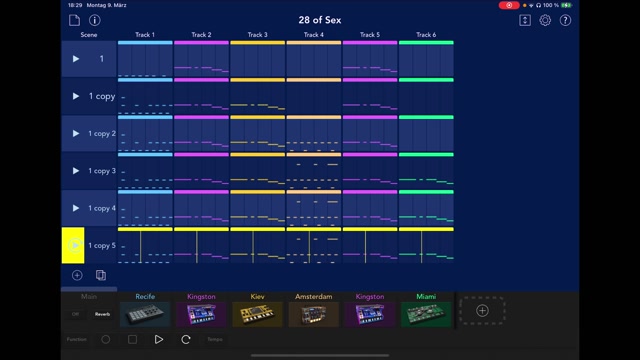Open the Track 4 clip in scene 1 copy 2
The image size is (640, 360).
coord(313,133)
